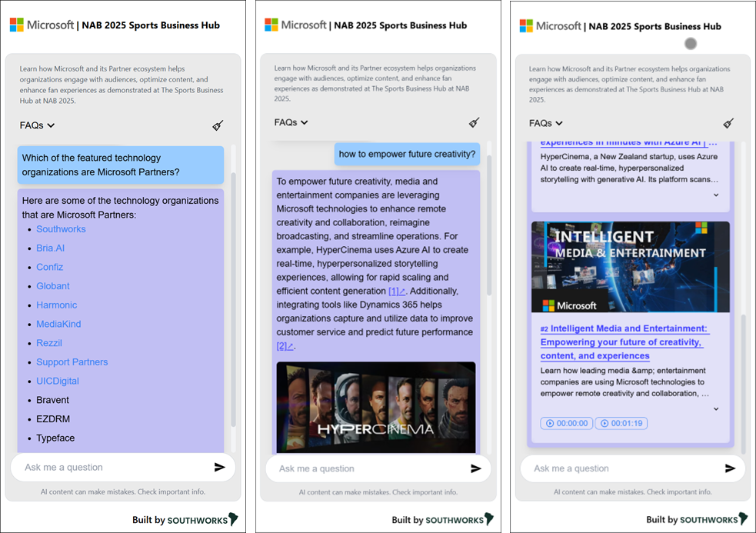
Task: Jump to 00:01:19 video timestamp
Action: coord(621,424)
